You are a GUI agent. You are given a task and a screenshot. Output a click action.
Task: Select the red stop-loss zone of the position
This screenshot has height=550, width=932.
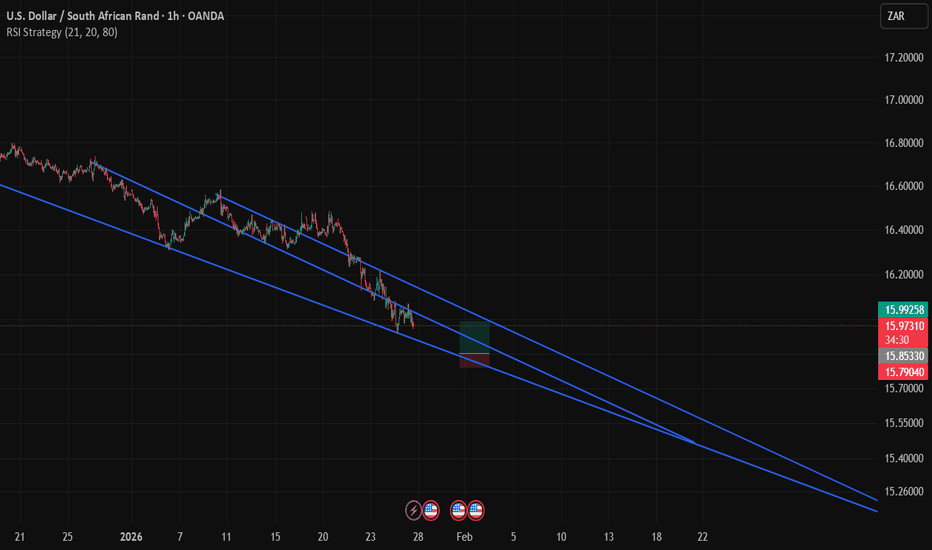[x=473, y=361]
